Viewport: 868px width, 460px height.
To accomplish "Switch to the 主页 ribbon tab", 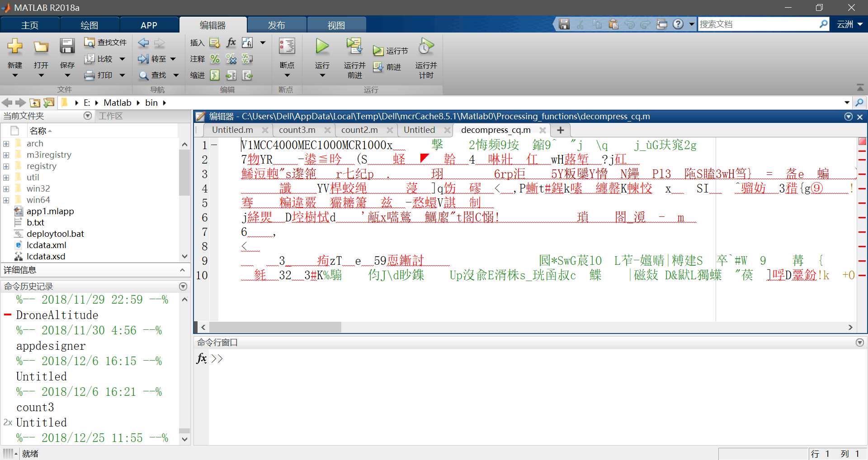I will [x=30, y=25].
